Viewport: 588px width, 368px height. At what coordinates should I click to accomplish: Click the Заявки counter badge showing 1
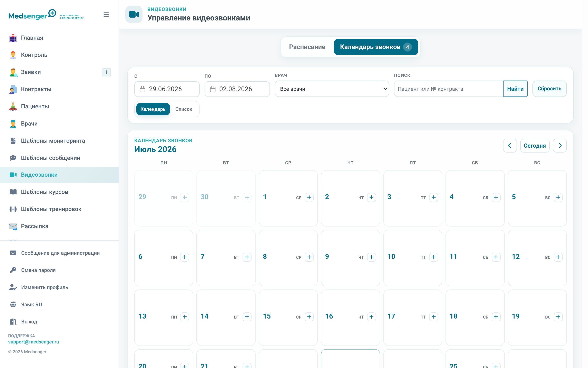tap(106, 72)
